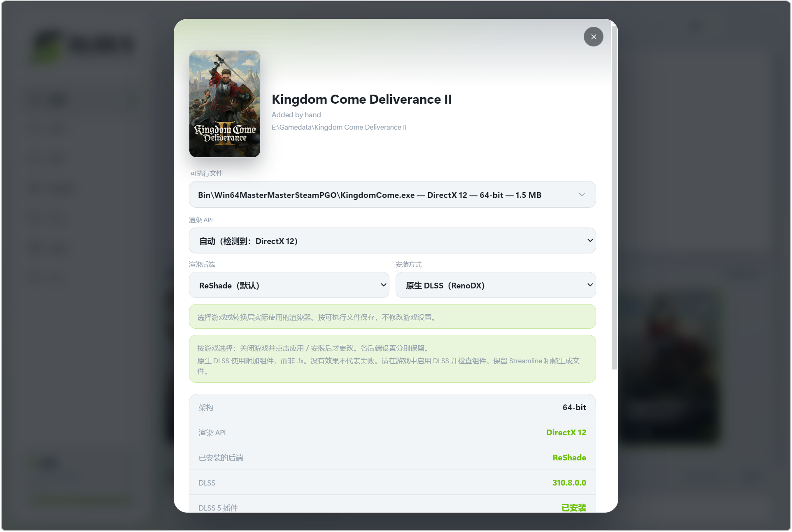
Task: Click the '渲染后端' field label
Action: point(202,264)
